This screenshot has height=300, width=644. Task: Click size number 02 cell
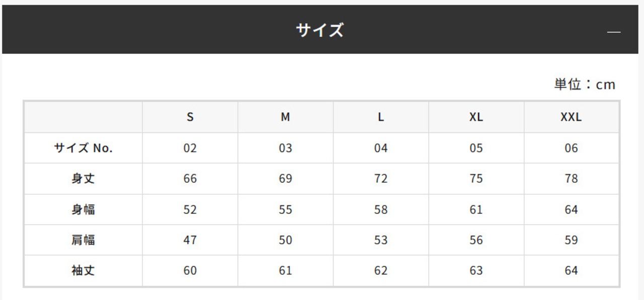pos(190,148)
